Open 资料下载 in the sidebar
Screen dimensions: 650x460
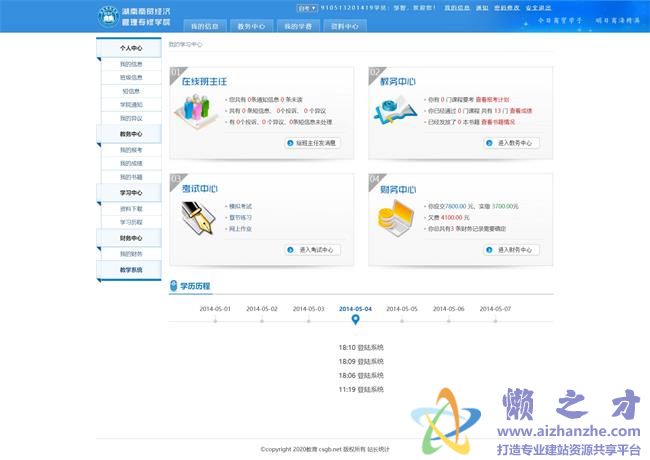point(131,208)
